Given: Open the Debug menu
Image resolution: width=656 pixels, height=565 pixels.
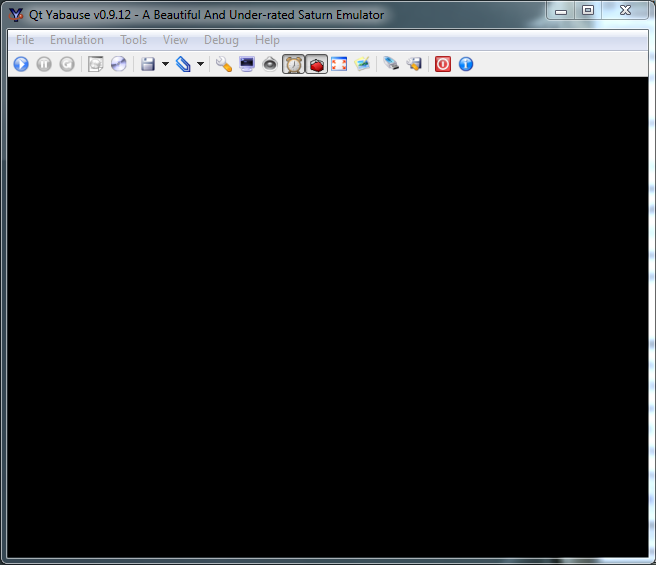Looking at the screenshot, I should (221, 40).
